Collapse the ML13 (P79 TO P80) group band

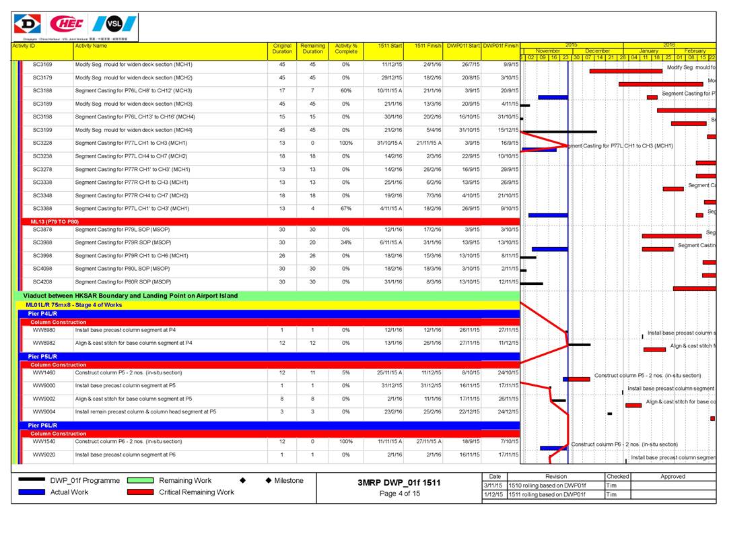click(x=271, y=222)
